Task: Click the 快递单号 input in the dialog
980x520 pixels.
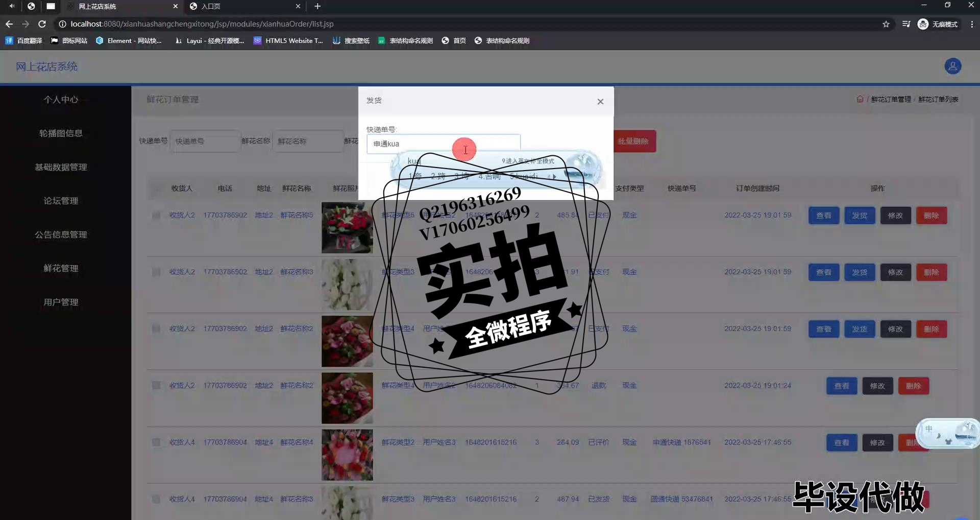Action: point(443,144)
